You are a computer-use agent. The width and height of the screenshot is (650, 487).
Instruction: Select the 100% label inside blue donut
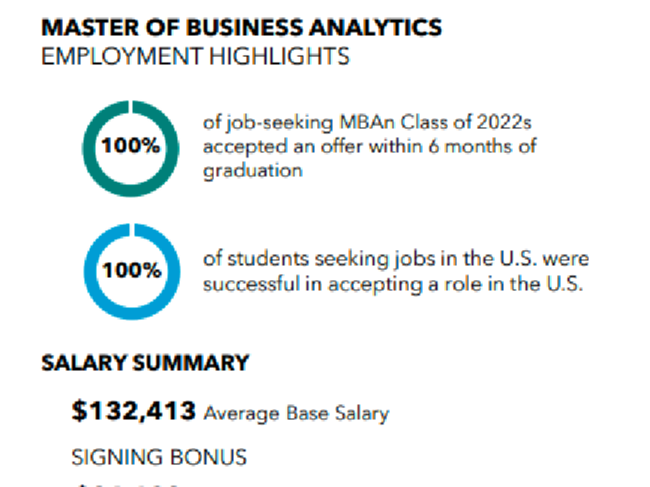click(131, 270)
